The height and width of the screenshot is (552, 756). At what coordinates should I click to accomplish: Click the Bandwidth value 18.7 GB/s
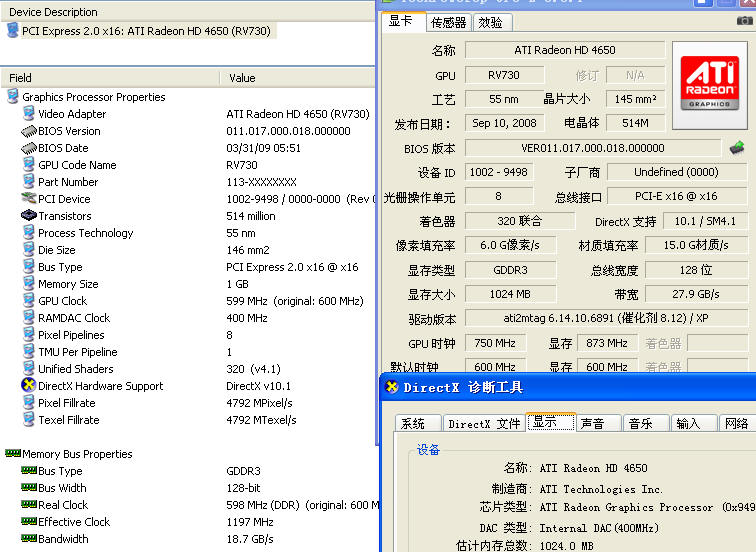[x=250, y=539]
